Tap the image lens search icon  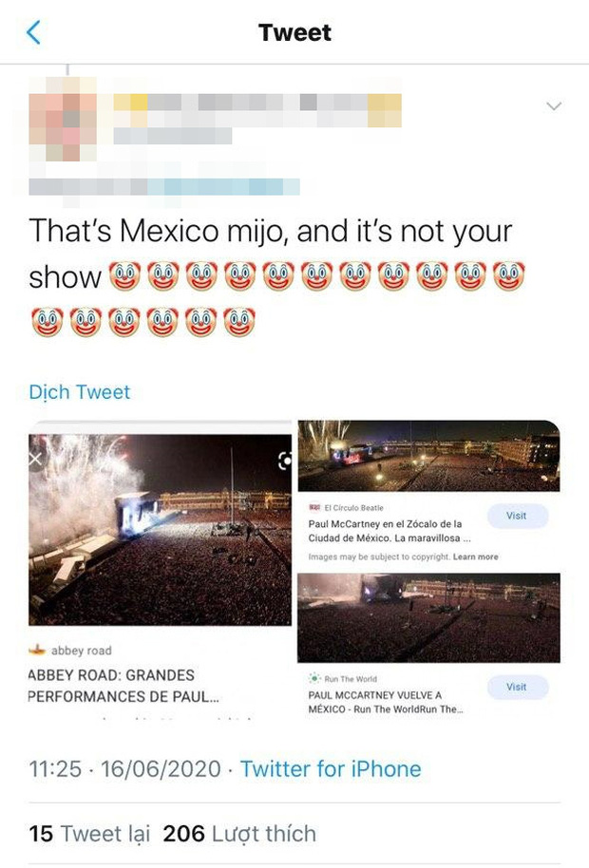284,461
